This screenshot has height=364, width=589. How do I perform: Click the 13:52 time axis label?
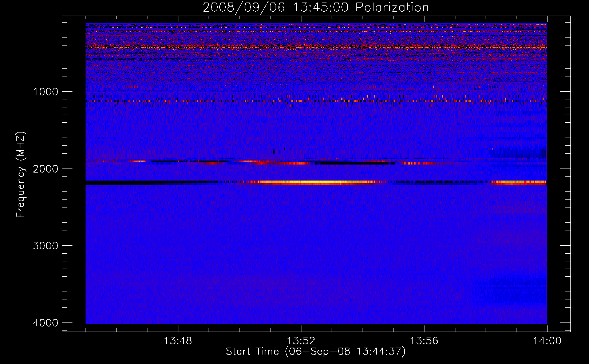click(x=301, y=341)
